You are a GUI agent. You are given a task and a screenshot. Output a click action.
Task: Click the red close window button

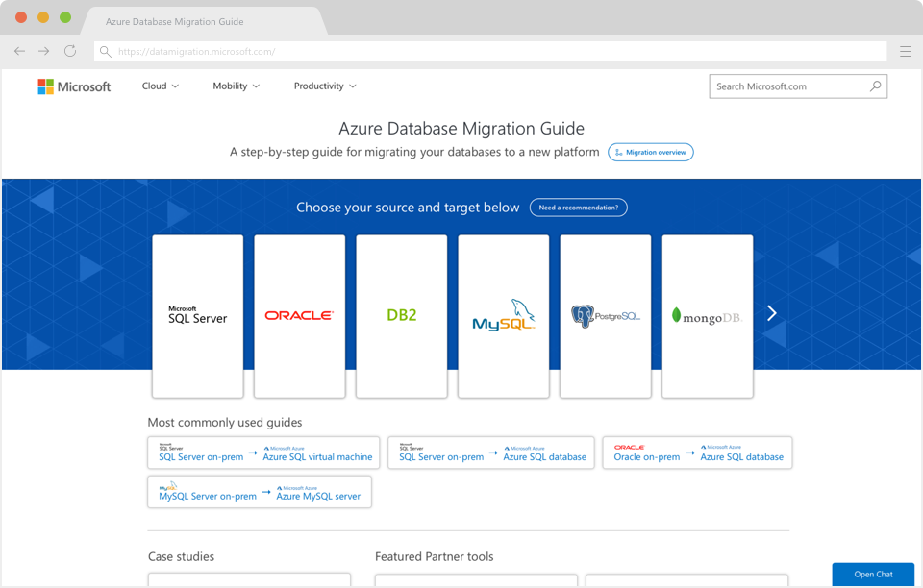21,17
